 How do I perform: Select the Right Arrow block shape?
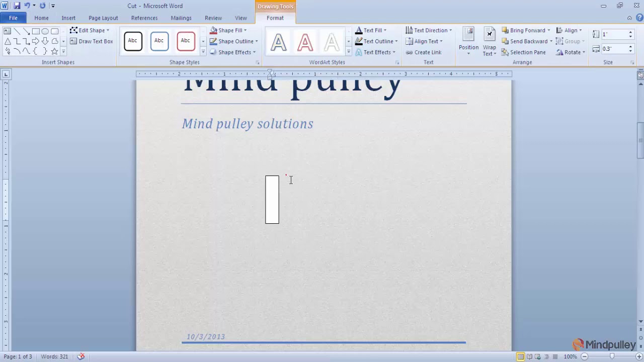(36, 41)
